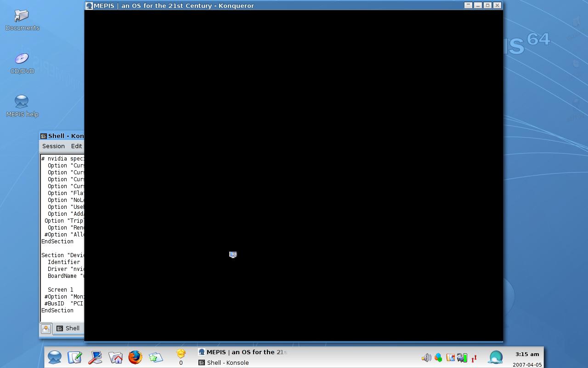
Task: Click the new session button in Konsole
Action: [x=45, y=329]
